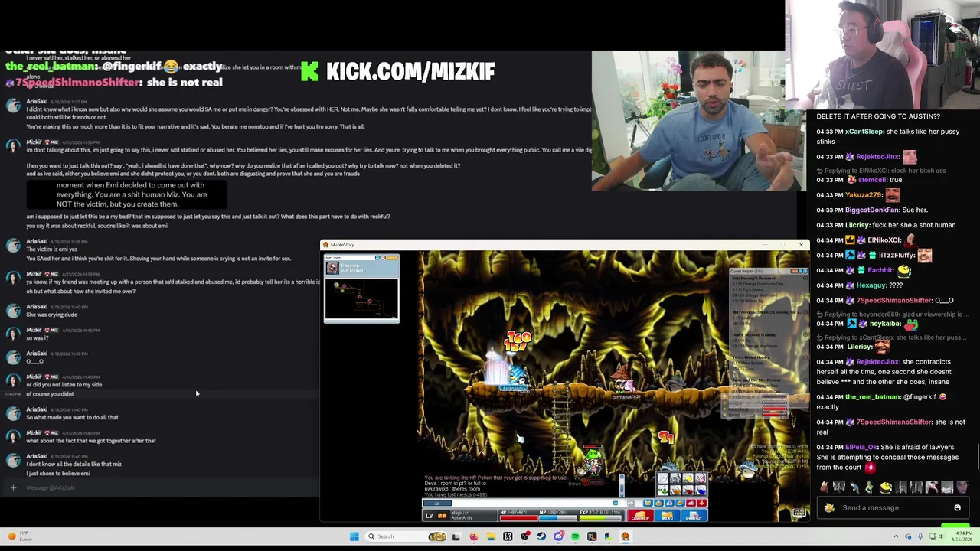The width and height of the screenshot is (980, 551).
Task: Click the chat user xCantSleep
Action: pos(864,132)
